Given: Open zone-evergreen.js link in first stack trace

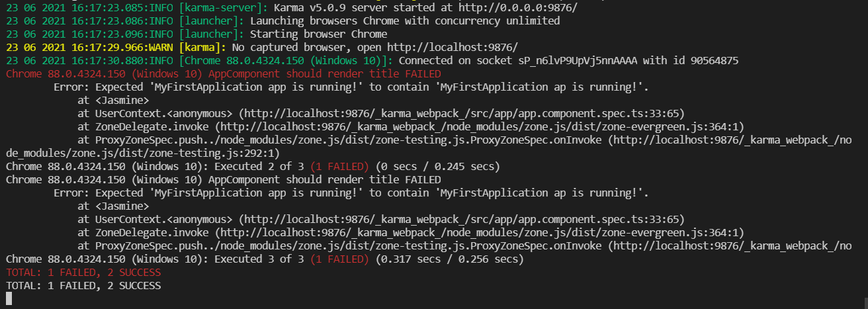Looking at the screenshot, I should [x=482, y=126].
